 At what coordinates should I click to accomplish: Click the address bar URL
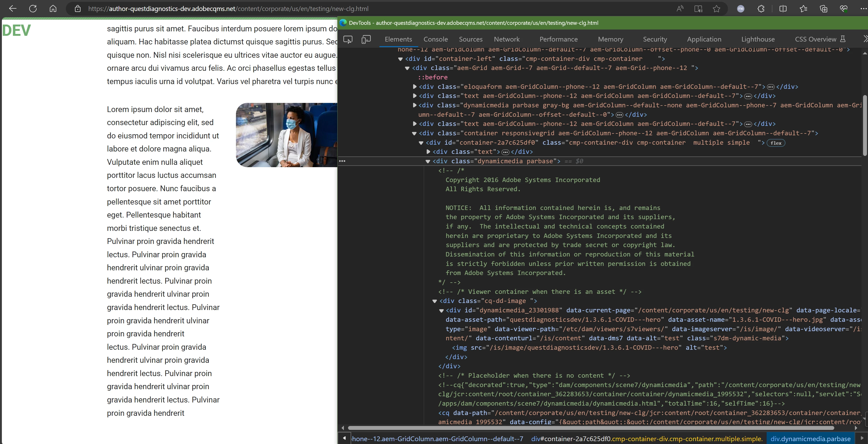pyautogui.click(x=228, y=9)
